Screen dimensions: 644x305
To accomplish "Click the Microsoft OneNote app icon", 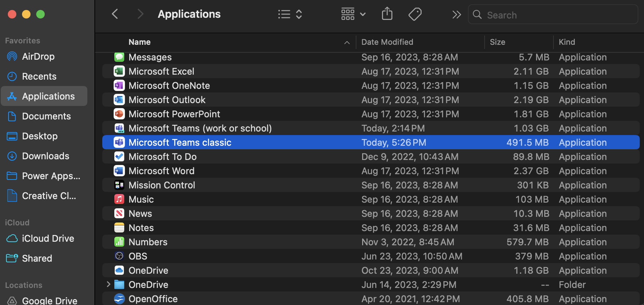I will (119, 86).
